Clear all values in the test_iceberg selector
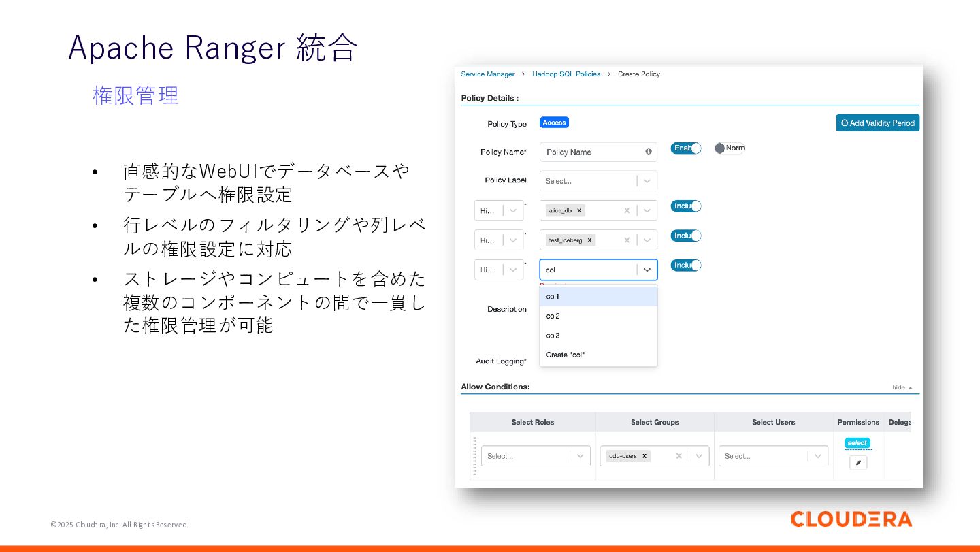Screen dimensions: 980x552 pyautogui.click(x=627, y=240)
